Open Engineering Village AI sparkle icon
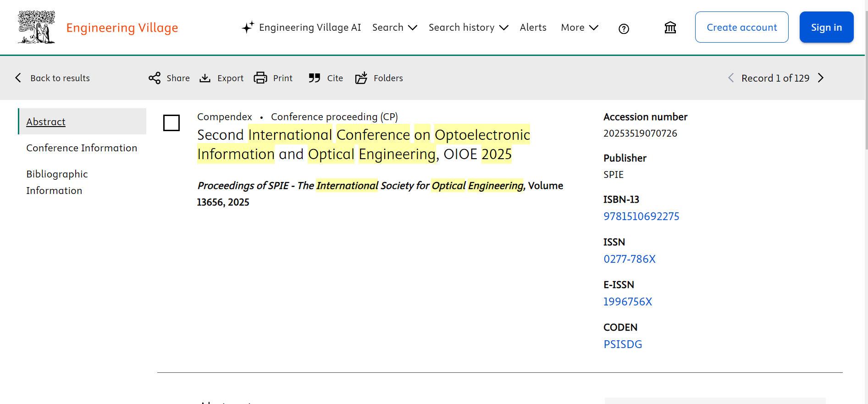This screenshot has width=868, height=404. (248, 28)
